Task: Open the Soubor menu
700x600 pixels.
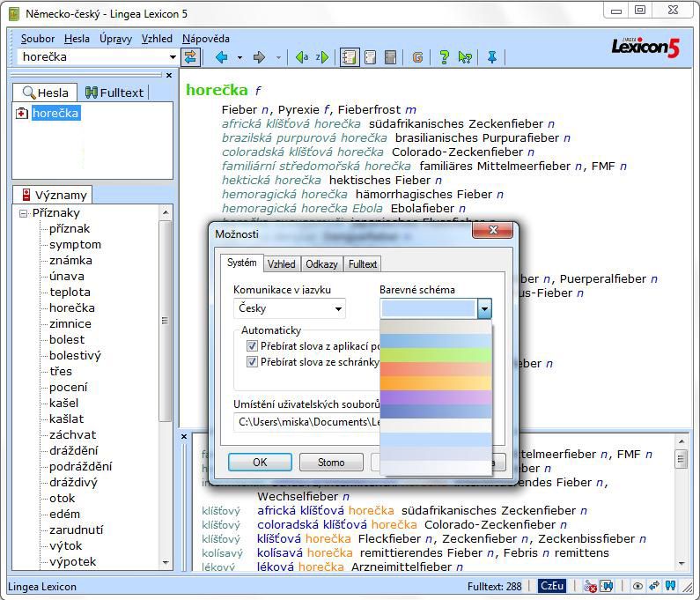Action: (38, 39)
